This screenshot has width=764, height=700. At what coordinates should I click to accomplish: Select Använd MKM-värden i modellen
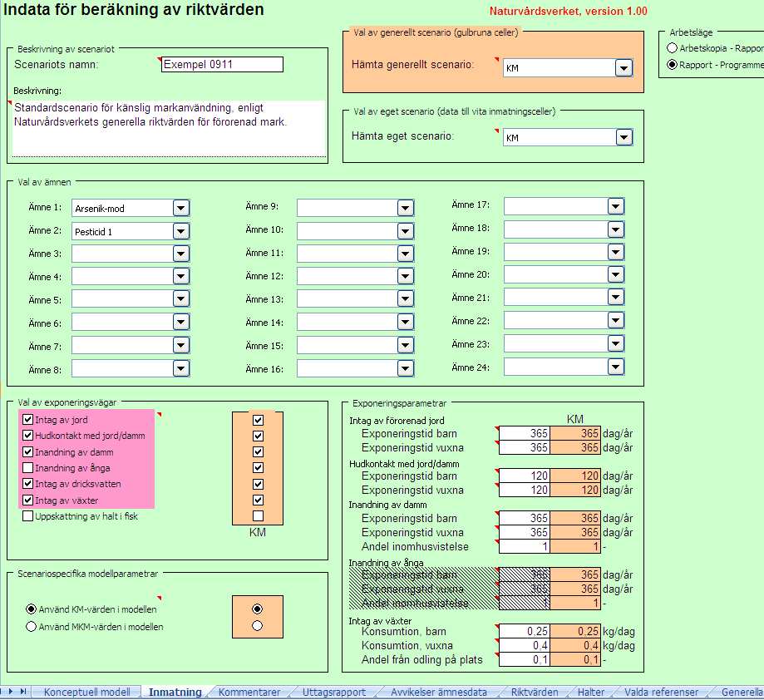coord(31,627)
